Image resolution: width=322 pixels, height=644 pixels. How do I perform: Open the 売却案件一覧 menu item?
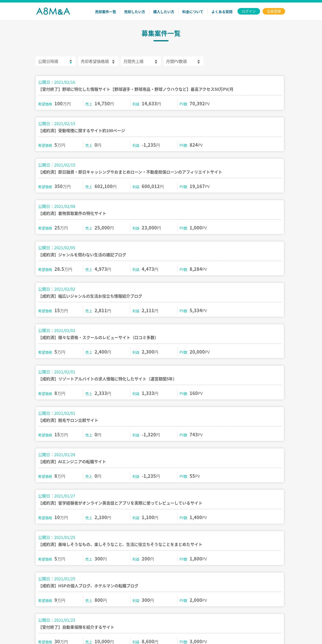106,12
